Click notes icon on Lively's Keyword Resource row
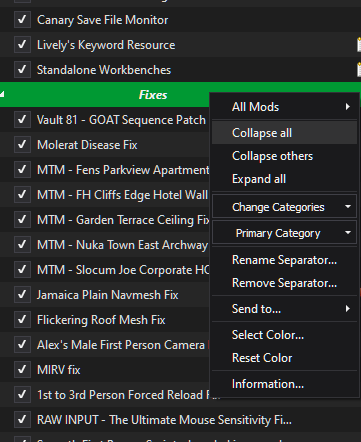The height and width of the screenshot is (442, 361). (359, 45)
